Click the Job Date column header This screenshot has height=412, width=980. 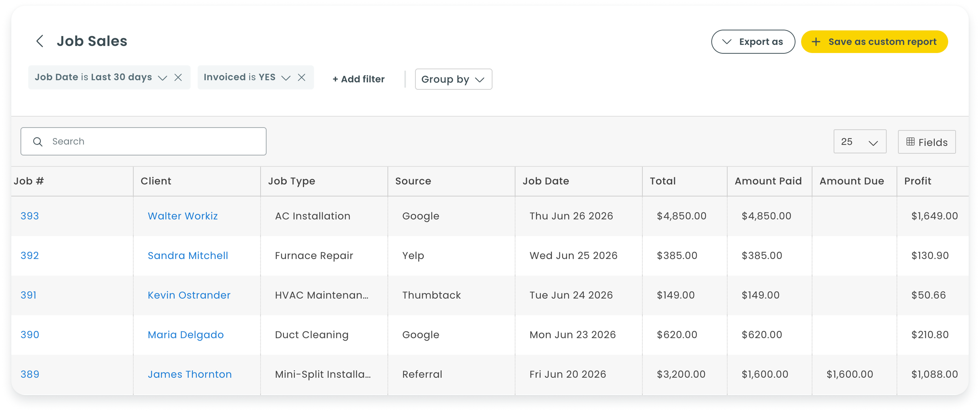point(579,181)
